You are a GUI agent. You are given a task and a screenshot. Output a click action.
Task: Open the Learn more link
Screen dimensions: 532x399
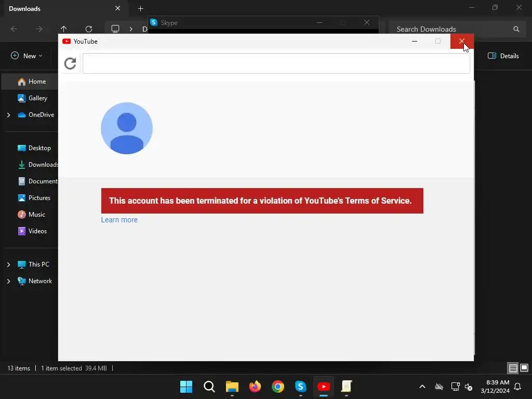[x=119, y=220]
